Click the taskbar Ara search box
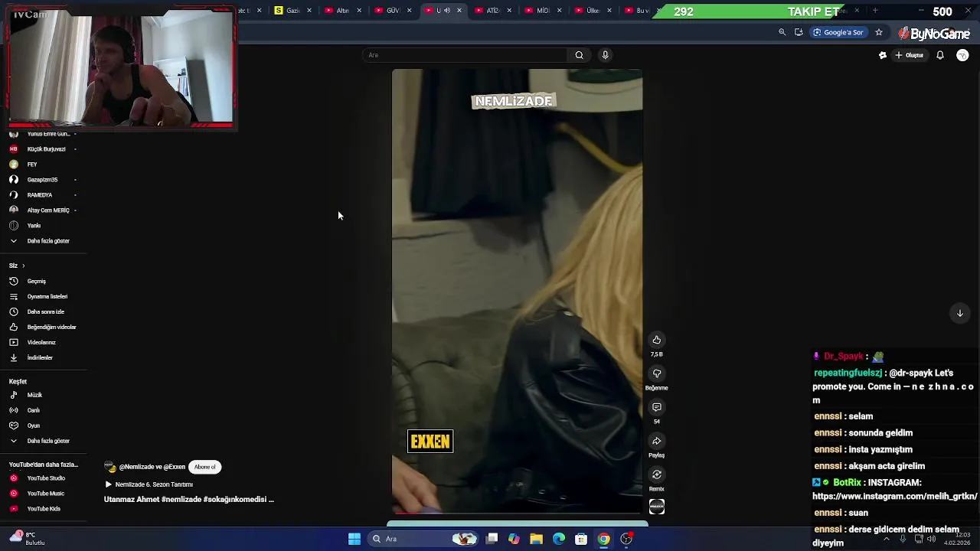The image size is (980, 551). (x=423, y=539)
